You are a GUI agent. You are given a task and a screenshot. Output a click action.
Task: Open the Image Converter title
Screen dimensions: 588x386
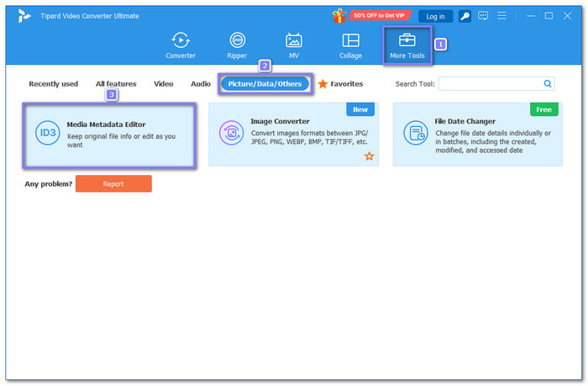point(280,121)
